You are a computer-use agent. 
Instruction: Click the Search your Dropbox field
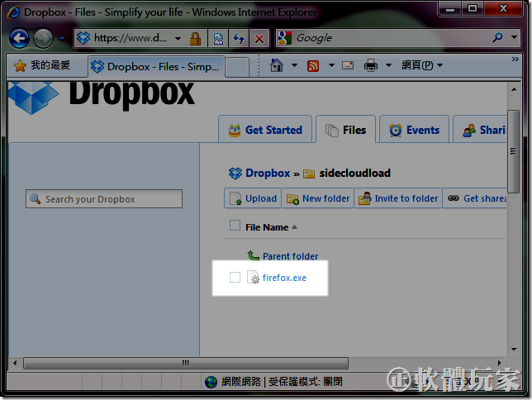coord(104,198)
